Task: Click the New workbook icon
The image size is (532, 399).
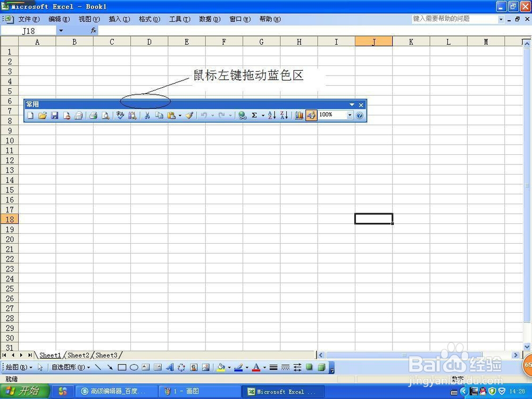Action: [x=30, y=115]
